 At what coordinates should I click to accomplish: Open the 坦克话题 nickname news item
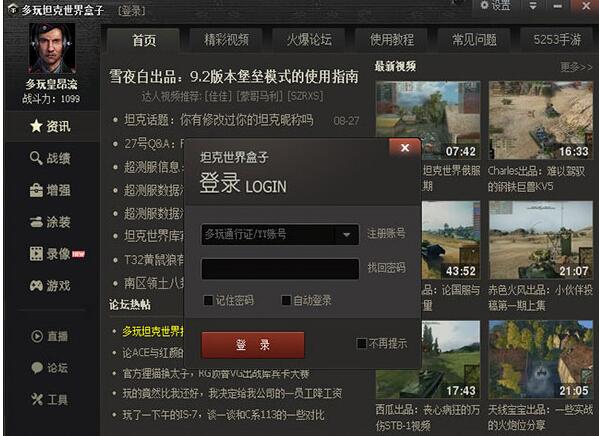[219, 120]
